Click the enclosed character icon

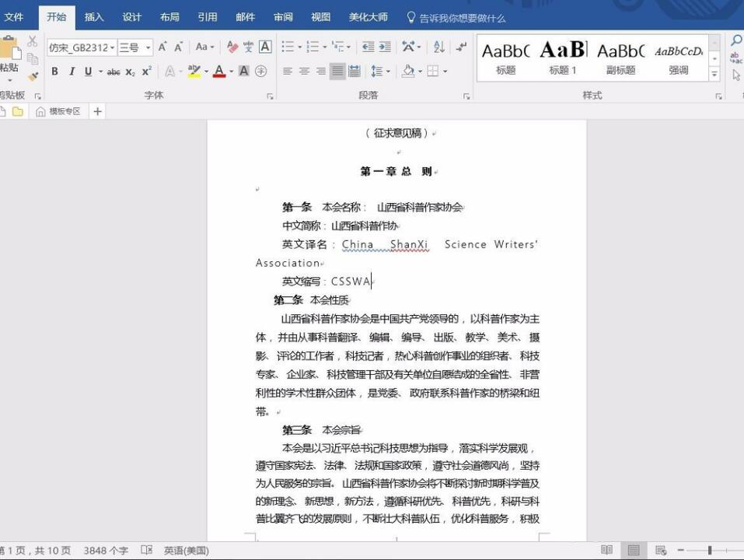pyautogui.click(x=260, y=72)
